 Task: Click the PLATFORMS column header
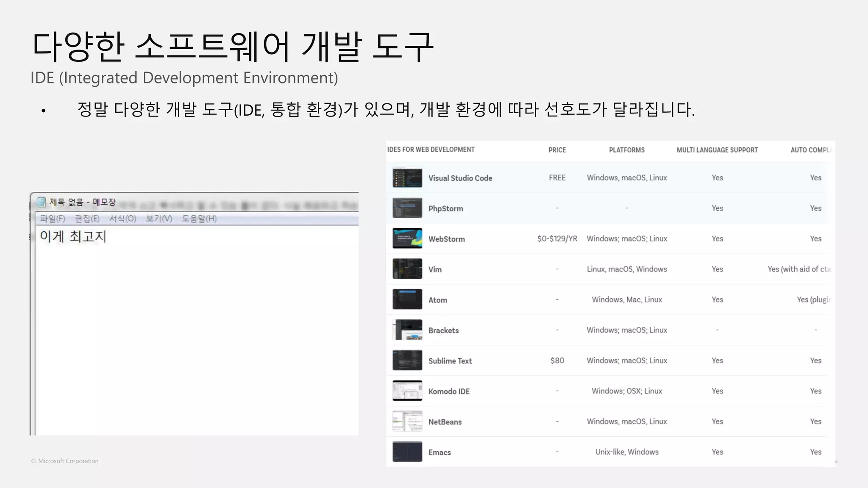pyautogui.click(x=627, y=150)
